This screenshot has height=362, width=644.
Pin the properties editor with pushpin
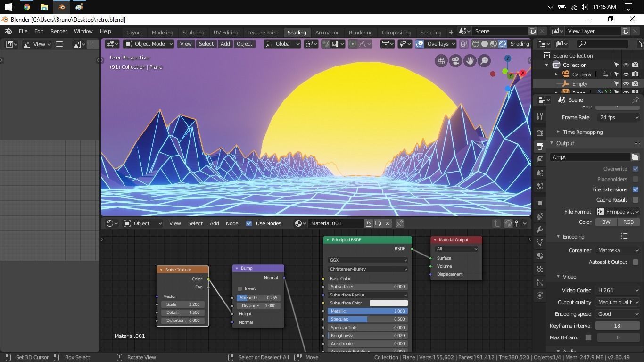636,100
